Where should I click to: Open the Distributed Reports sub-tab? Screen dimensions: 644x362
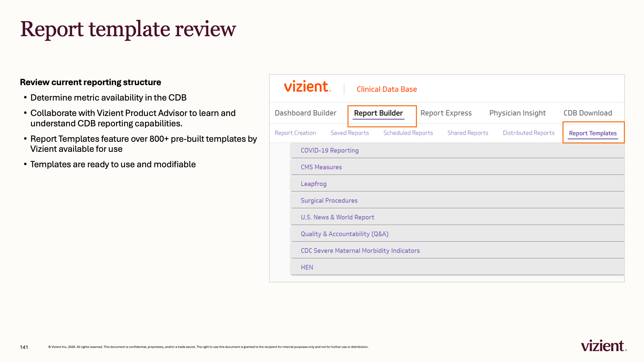tap(529, 133)
